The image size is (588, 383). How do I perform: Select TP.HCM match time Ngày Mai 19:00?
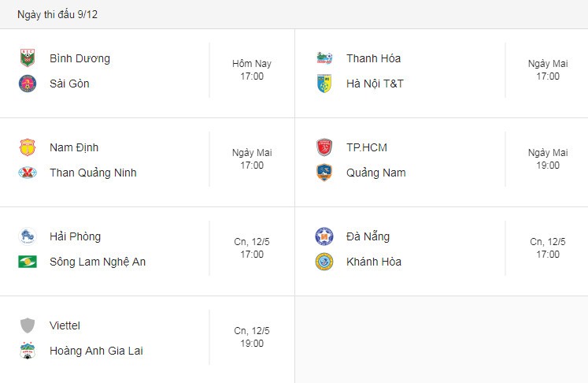point(548,159)
